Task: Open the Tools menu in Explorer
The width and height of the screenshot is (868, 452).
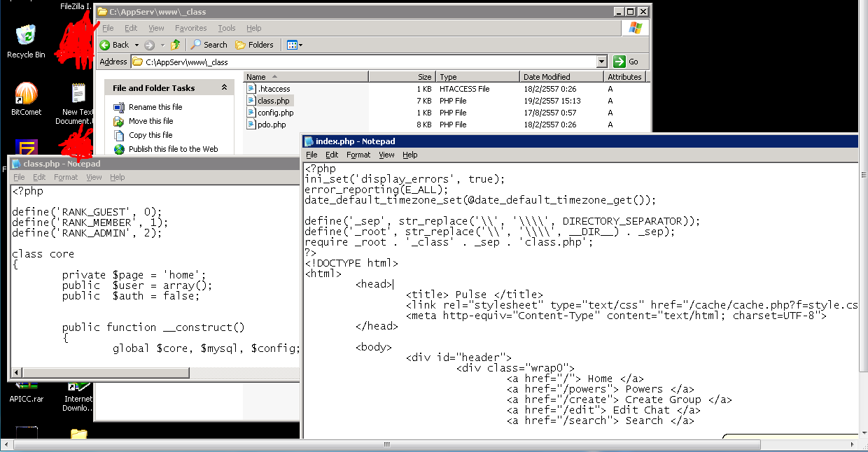Action: pyautogui.click(x=227, y=28)
